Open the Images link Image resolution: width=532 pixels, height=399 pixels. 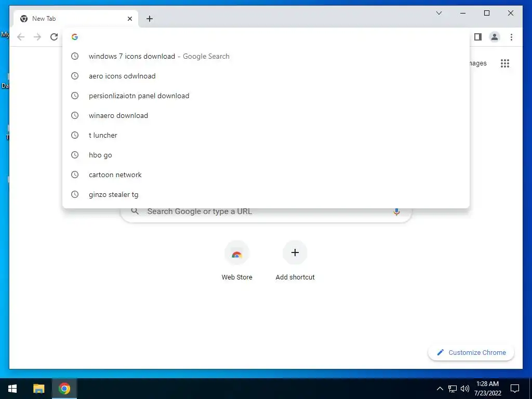(478, 63)
